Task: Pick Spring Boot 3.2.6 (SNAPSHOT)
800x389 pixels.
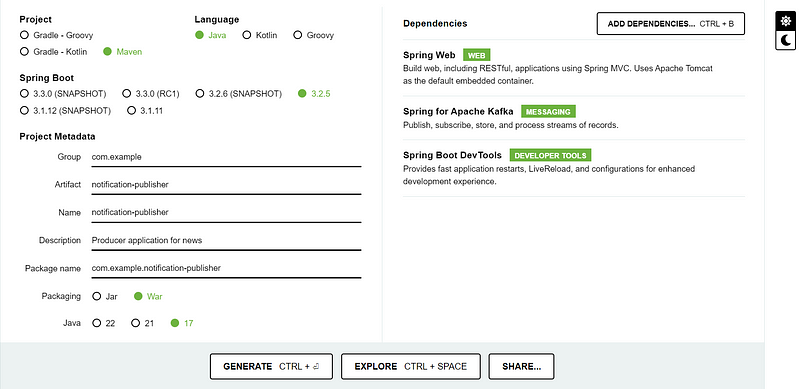Action: click(239, 94)
